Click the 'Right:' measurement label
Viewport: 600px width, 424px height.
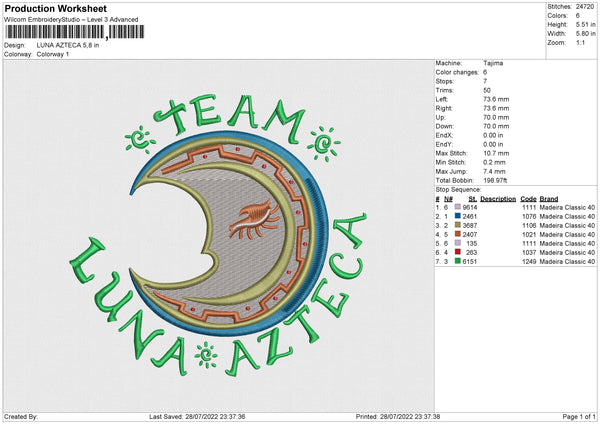[x=443, y=108]
